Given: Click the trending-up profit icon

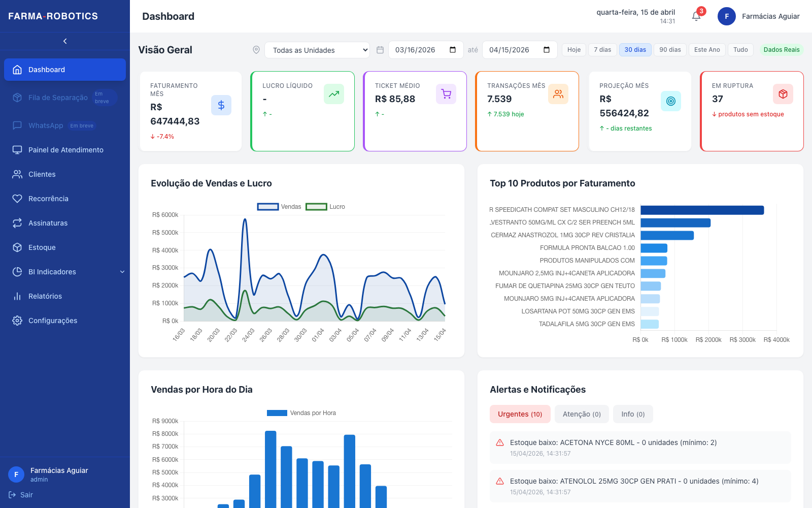Looking at the screenshot, I should coord(334,94).
